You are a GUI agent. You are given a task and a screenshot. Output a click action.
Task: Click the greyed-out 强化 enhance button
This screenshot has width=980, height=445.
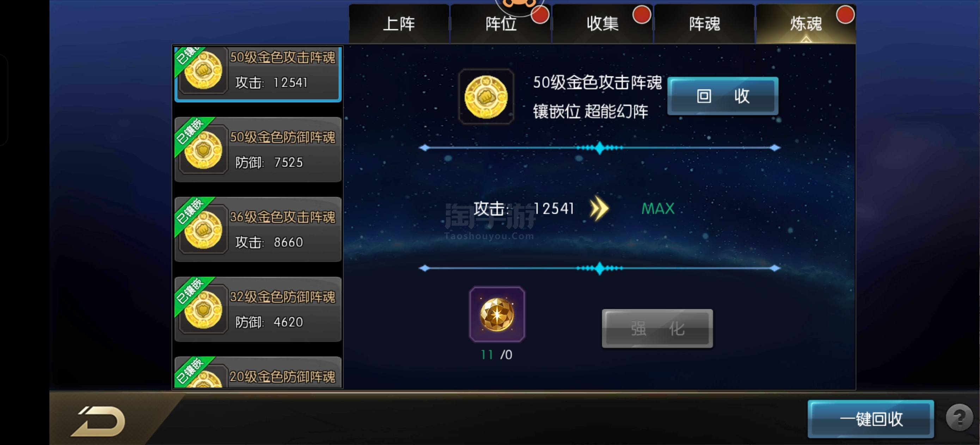pyautogui.click(x=657, y=328)
